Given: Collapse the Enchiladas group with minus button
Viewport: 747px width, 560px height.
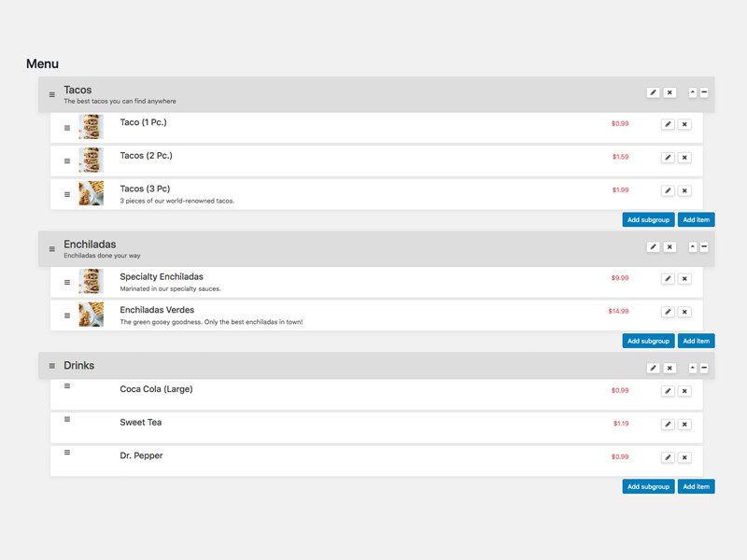Looking at the screenshot, I should pos(704,247).
